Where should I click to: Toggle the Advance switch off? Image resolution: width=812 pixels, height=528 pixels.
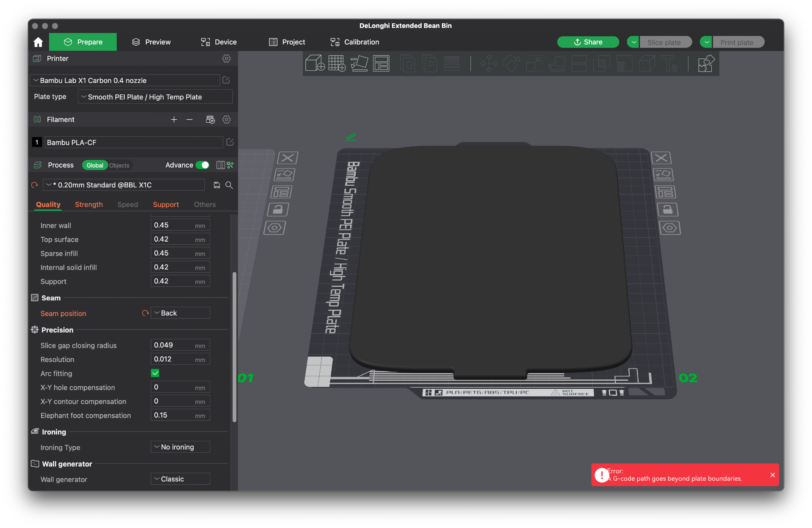click(203, 165)
